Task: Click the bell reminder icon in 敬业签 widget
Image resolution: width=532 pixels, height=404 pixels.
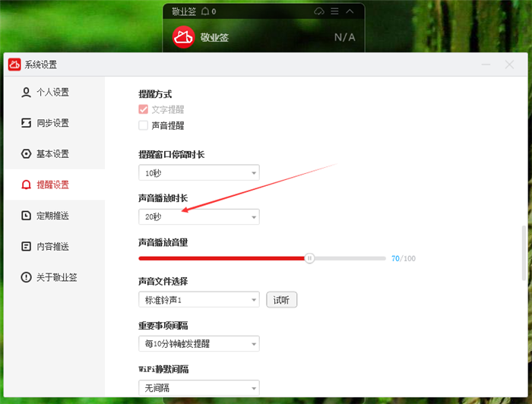Action: coord(205,11)
